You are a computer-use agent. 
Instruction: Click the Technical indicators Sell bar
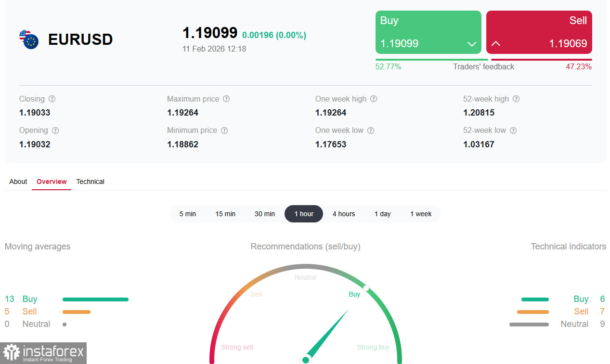(x=533, y=312)
